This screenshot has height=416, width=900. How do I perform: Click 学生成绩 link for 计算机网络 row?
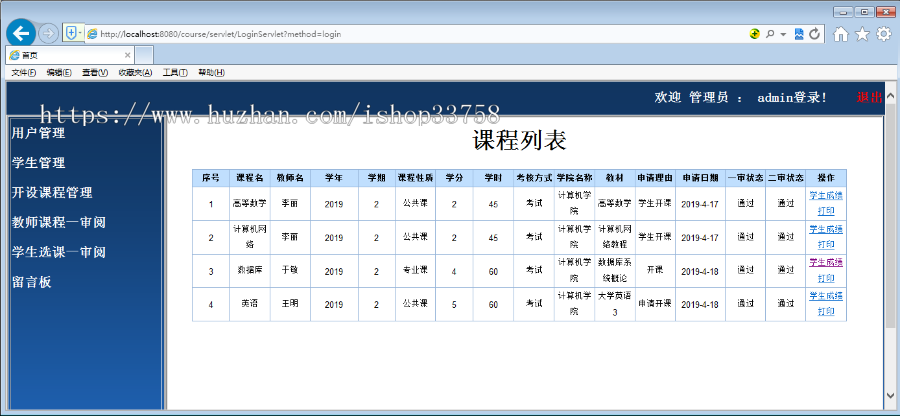(x=826, y=230)
